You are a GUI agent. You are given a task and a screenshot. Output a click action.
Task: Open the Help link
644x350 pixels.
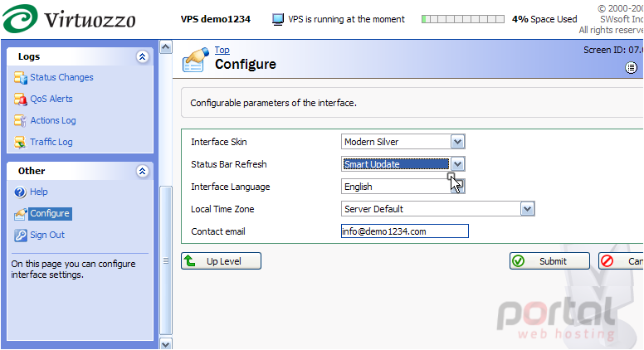tap(39, 192)
